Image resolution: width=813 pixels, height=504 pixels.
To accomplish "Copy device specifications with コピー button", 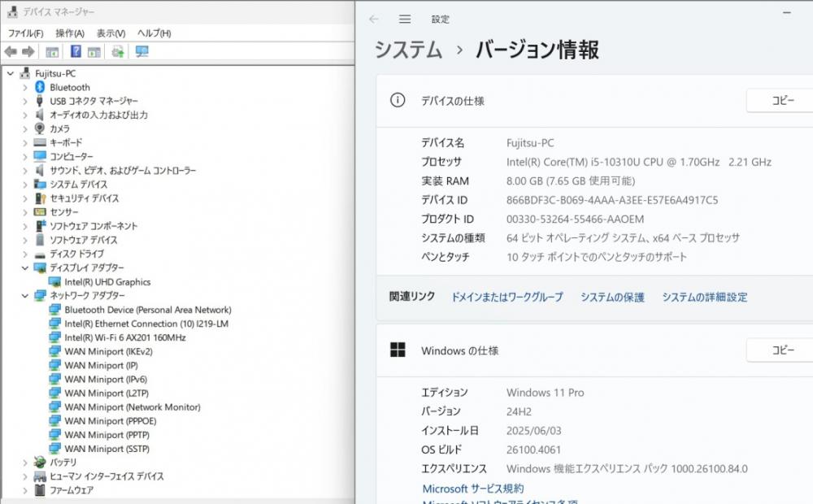I will tap(782, 100).
